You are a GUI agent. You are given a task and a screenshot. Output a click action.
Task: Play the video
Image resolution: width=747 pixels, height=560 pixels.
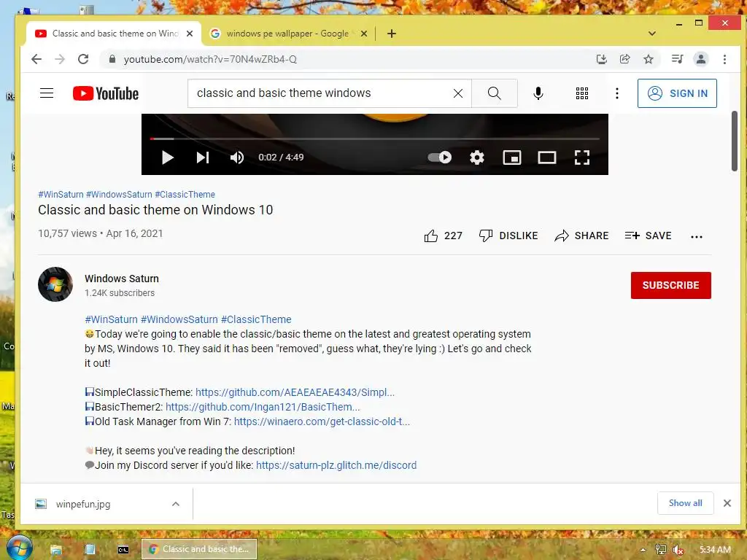coord(167,157)
